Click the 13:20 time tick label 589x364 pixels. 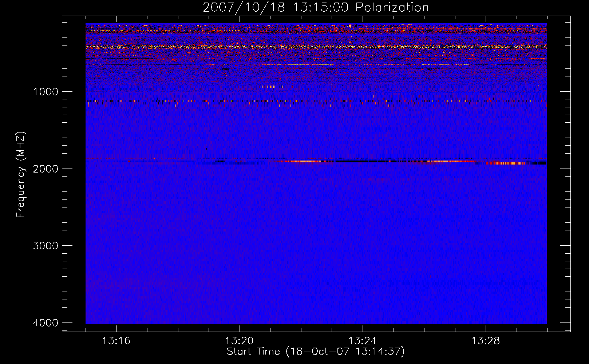click(240, 341)
